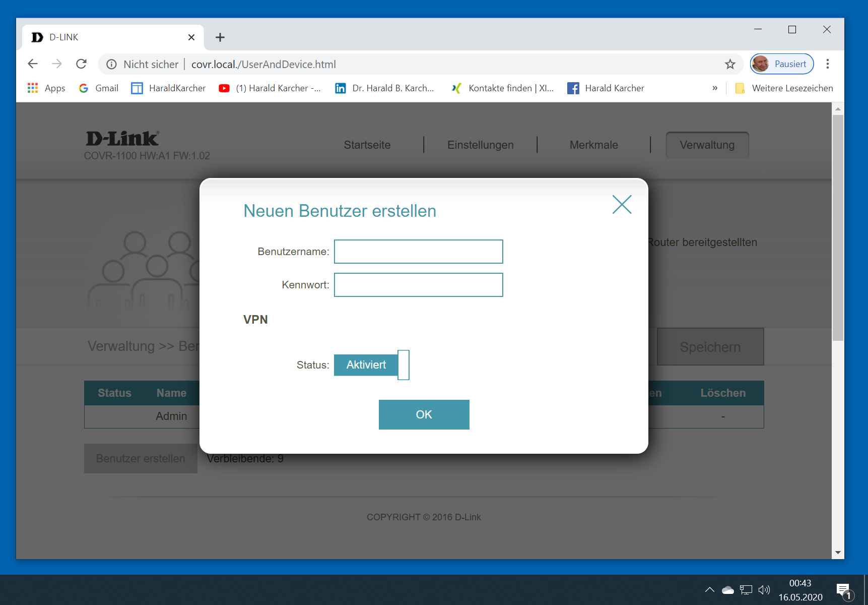Open the Einstellungen menu
Image resolution: width=868 pixels, height=605 pixels.
(x=481, y=145)
